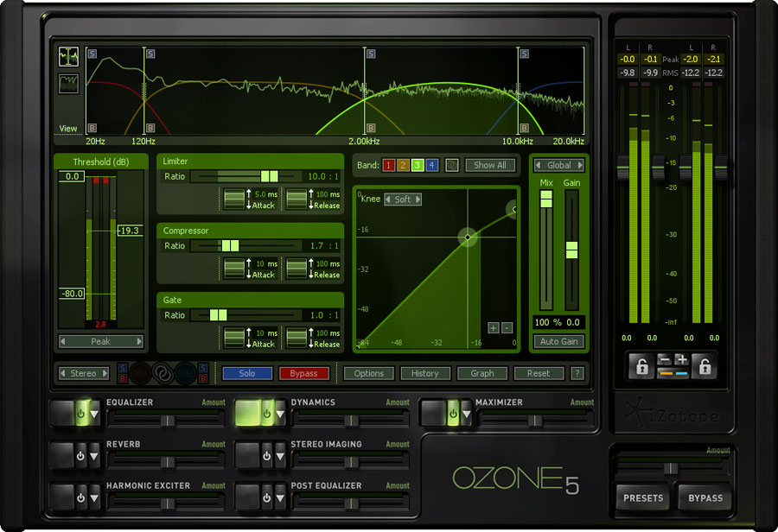Enable Harmonic Exciter module power button

pyautogui.click(x=80, y=497)
